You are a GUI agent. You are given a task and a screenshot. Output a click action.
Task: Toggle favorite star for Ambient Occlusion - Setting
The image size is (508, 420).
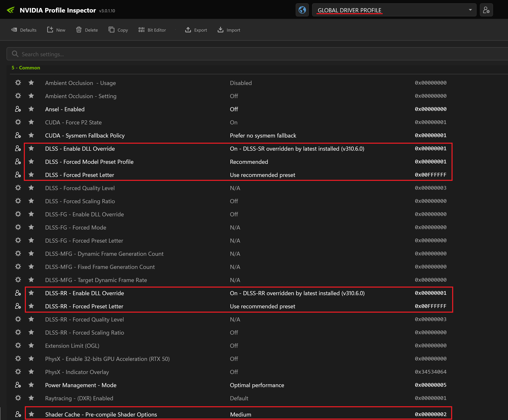pos(31,96)
